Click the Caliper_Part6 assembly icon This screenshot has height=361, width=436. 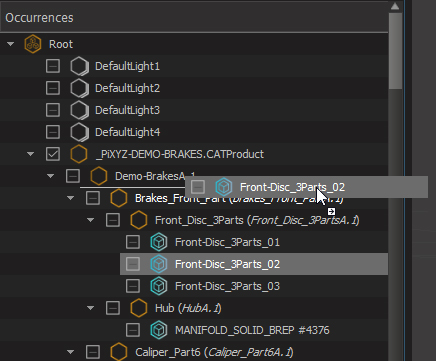click(119, 352)
